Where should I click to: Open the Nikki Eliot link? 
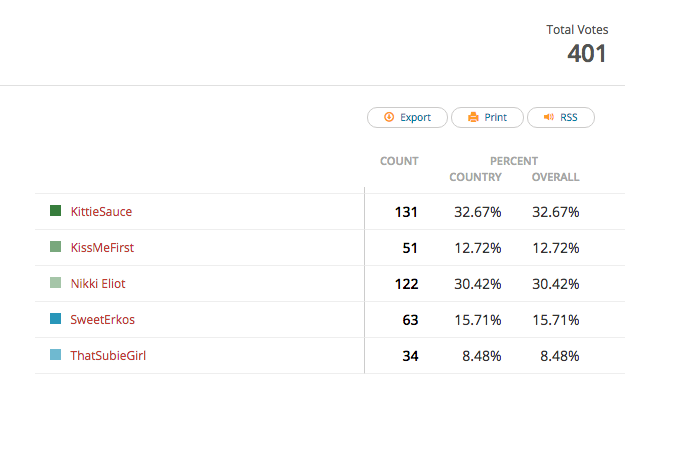pos(98,284)
